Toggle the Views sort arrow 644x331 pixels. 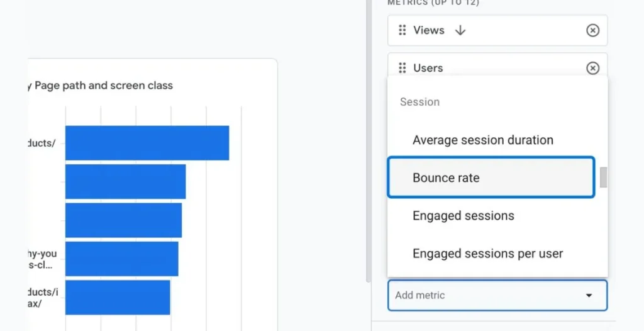pos(460,30)
